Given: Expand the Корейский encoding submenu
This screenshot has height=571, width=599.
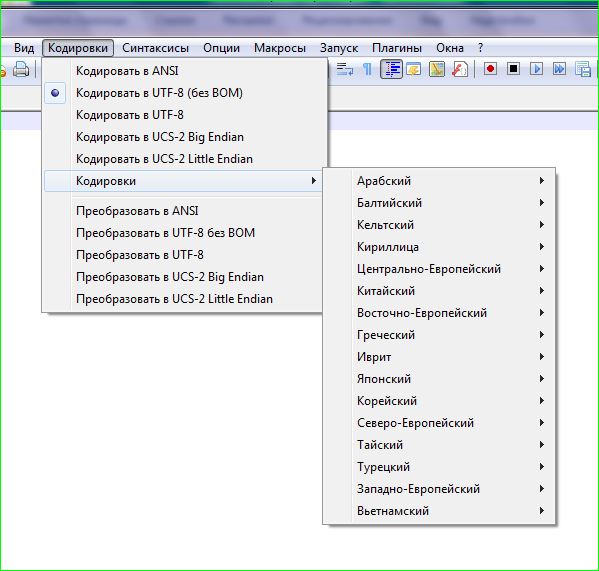Looking at the screenshot, I should [439, 401].
